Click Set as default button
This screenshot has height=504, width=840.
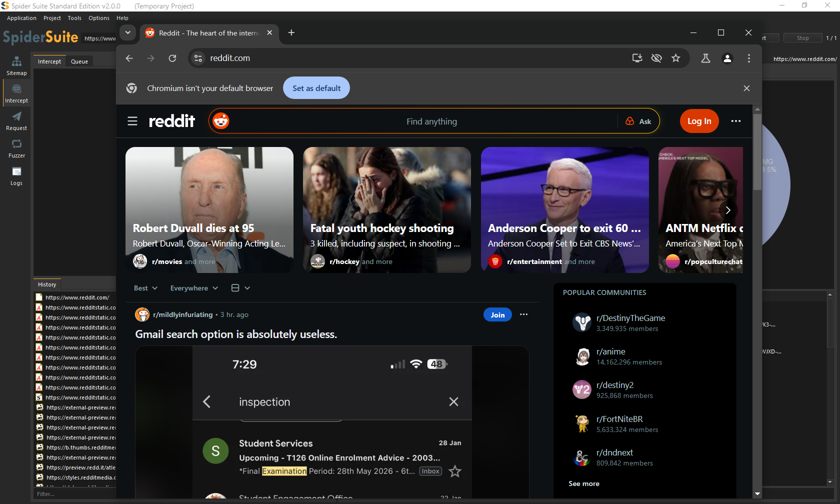tap(316, 88)
